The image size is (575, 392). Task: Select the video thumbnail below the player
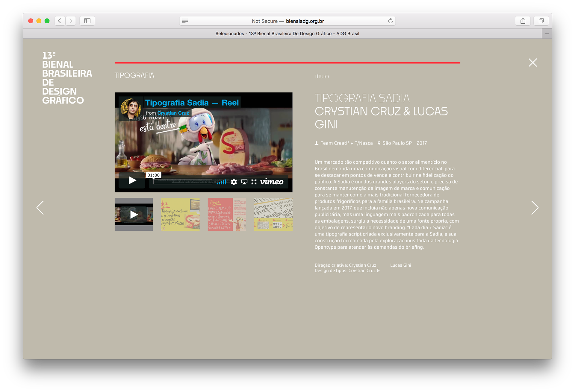point(134,214)
